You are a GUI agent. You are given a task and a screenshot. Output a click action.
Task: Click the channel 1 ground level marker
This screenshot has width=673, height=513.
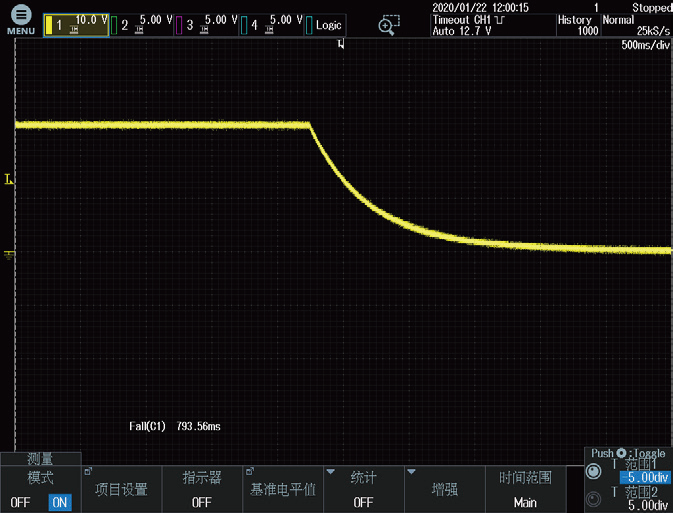9,255
